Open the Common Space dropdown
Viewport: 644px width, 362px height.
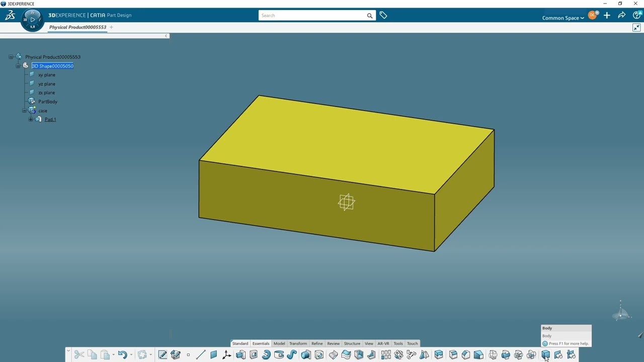click(x=563, y=18)
